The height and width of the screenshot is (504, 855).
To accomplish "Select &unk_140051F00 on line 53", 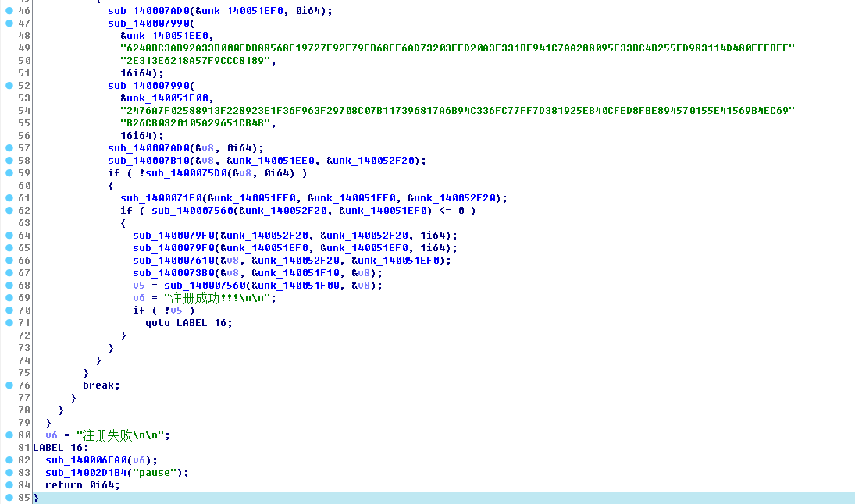I will pyautogui.click(x=164, y=98).
